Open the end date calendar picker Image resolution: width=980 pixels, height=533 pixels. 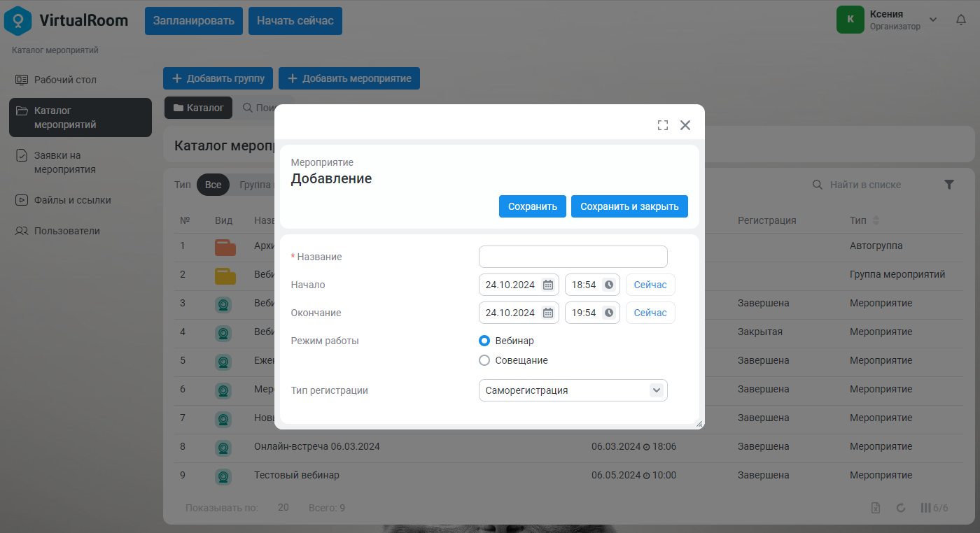[x=548, y=313]
